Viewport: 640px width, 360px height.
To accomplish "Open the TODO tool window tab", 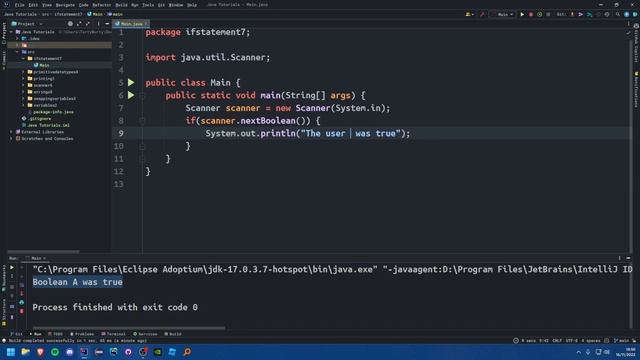I will pos(56,334).
